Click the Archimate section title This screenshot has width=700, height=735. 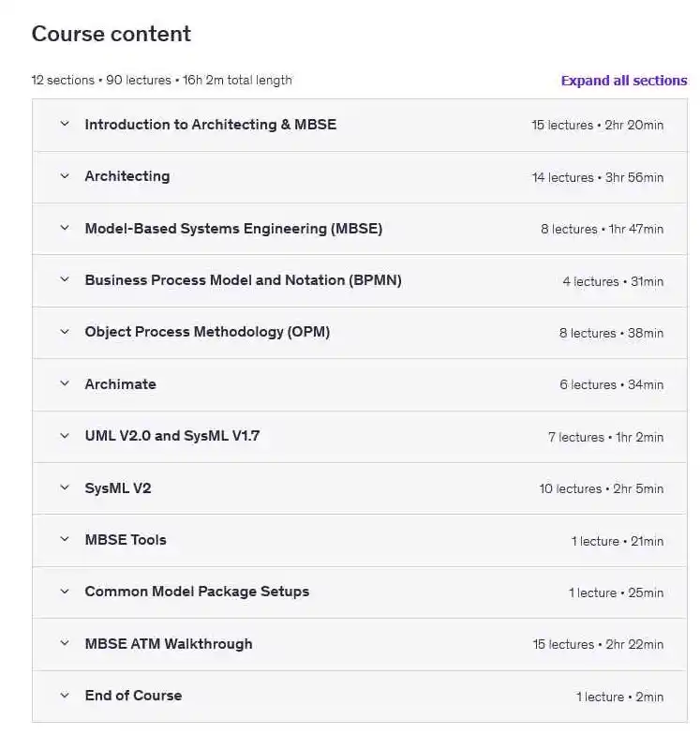pos(120,384)
